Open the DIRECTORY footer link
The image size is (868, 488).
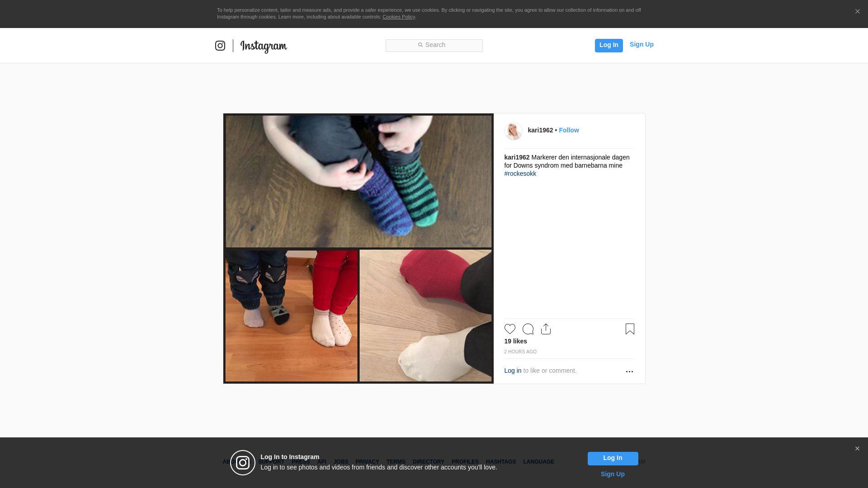coord(428,462)
